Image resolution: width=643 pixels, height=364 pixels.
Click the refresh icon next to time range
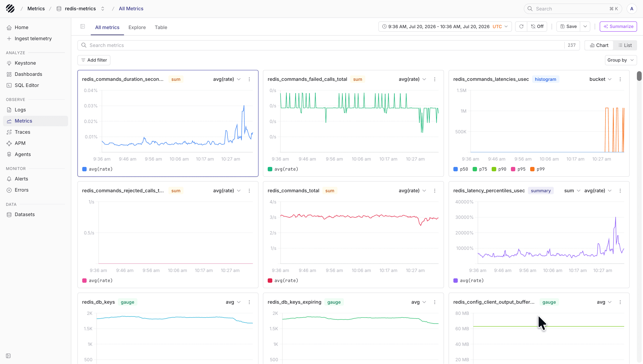(x=521, y=26)
